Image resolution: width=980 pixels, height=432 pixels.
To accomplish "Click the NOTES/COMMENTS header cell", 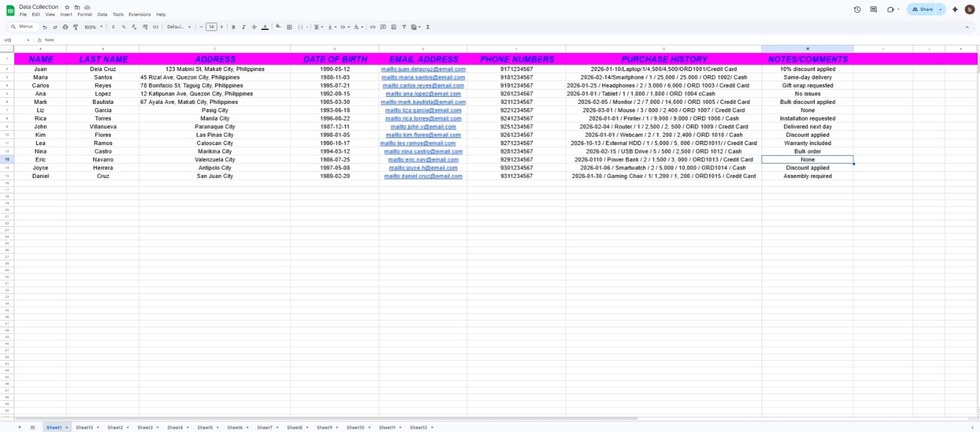I will pos(808,59).
